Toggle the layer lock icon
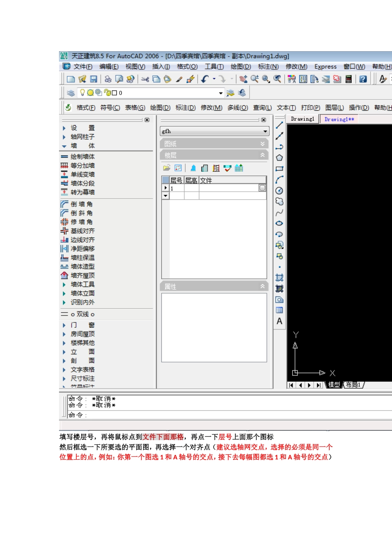The height and width of the screenshot is (555, 392). coord(107,93)
